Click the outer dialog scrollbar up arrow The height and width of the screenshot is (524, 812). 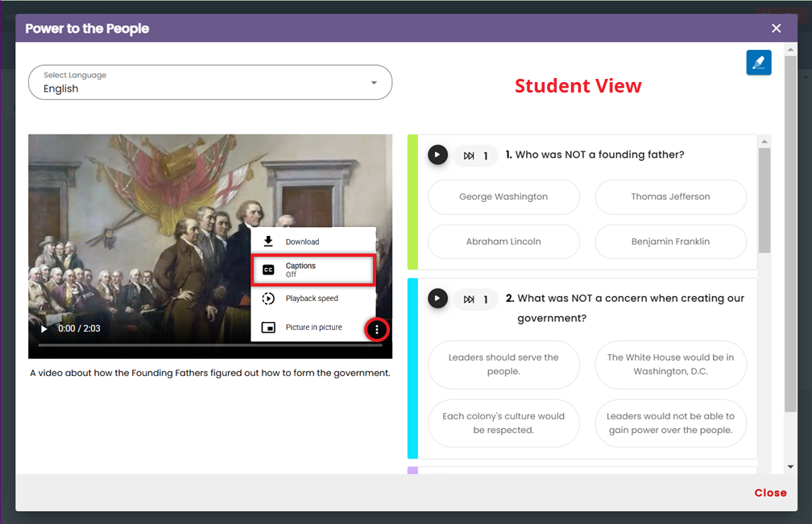[x=790, y=50]
